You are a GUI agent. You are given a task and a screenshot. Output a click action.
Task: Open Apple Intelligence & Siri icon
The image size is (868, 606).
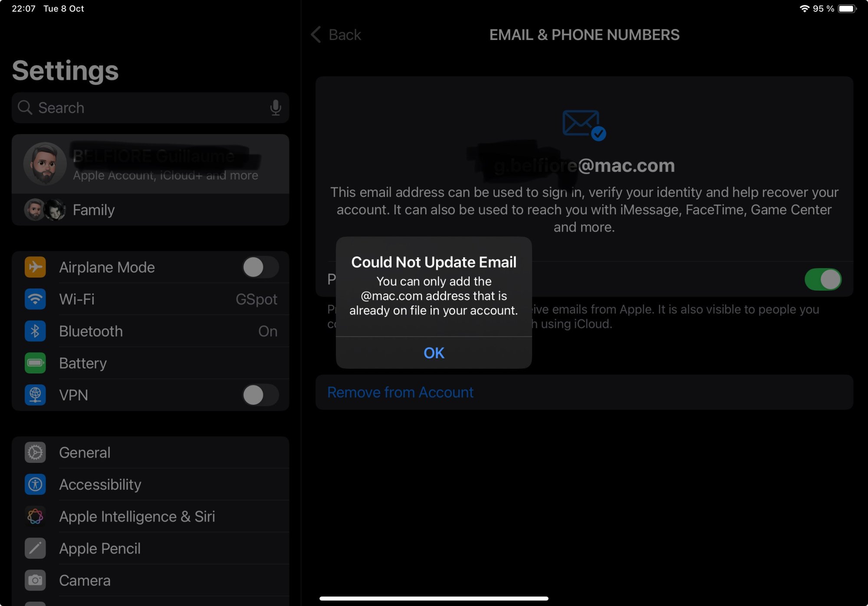[35, 516]
